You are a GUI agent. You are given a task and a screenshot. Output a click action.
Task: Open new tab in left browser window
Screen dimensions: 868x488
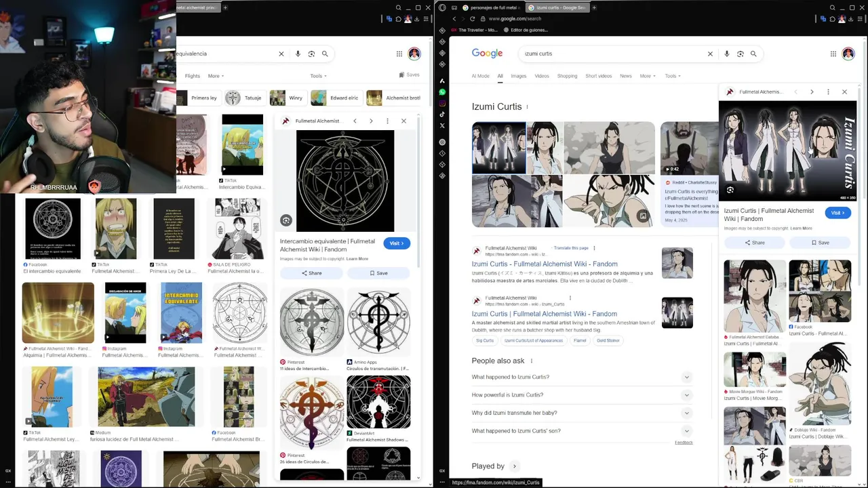[x=225, y=7]
